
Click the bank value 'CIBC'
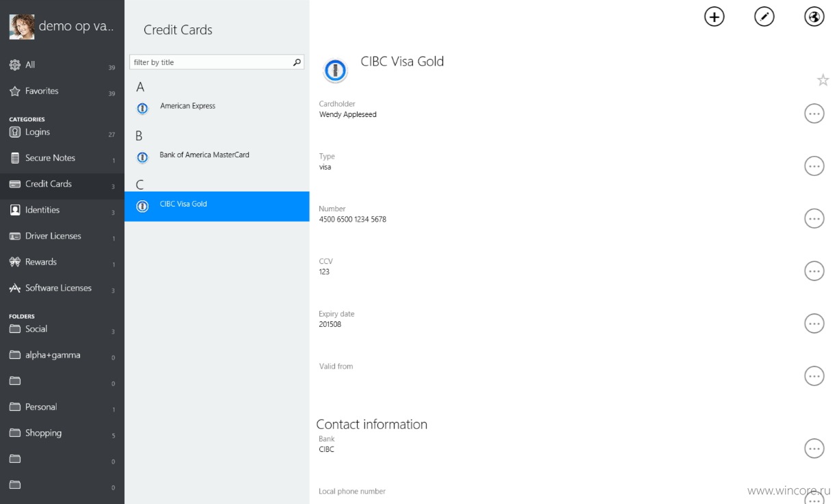coord(326,449)
